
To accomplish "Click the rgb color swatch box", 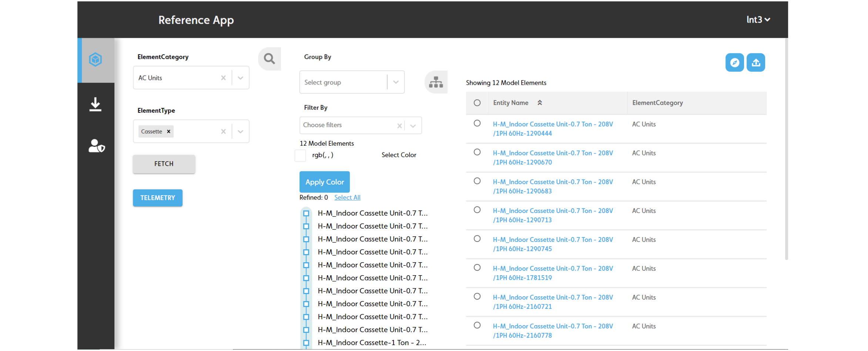I will tap(300, 155).
